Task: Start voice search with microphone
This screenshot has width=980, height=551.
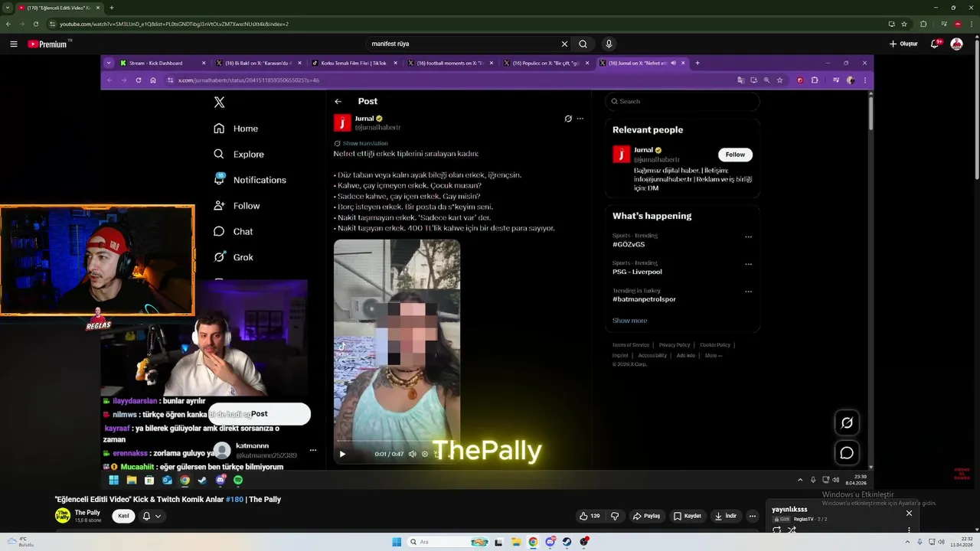Action: [609, 44]
